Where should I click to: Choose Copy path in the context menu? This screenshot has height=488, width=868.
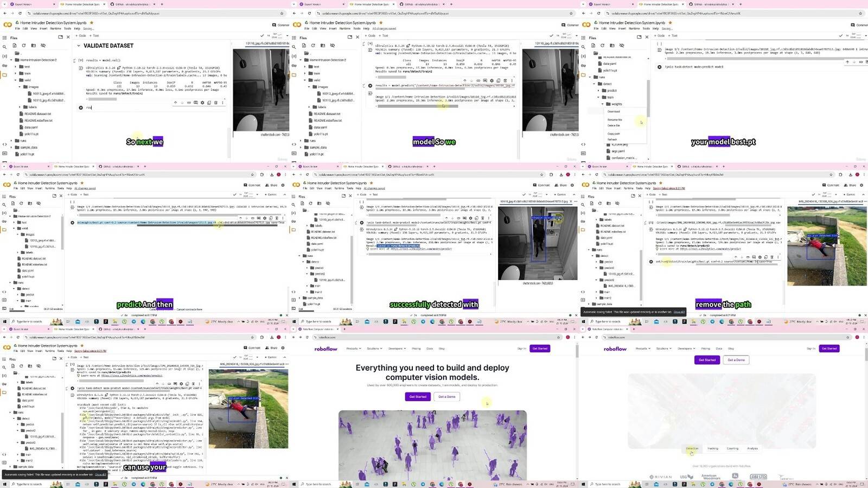(x=614, y=134)
